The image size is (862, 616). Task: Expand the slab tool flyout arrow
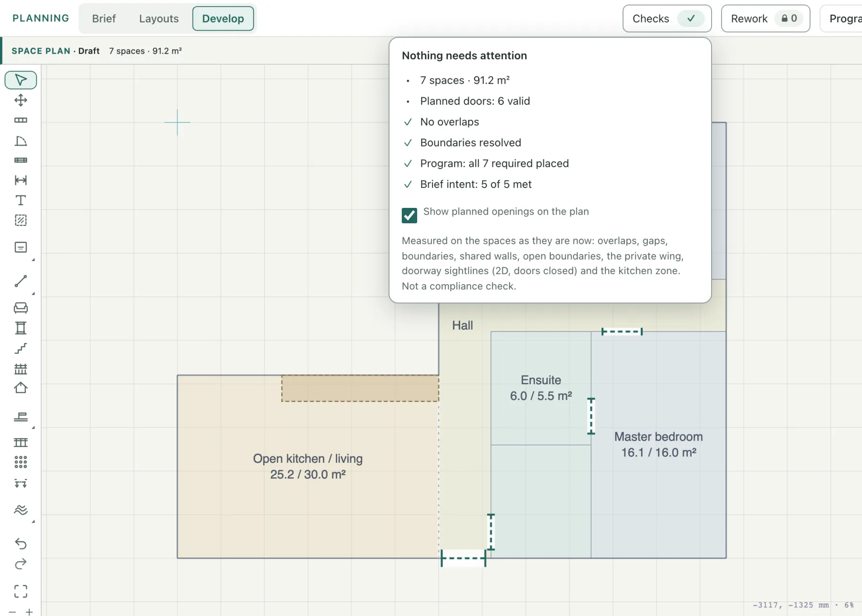(33, 427)
